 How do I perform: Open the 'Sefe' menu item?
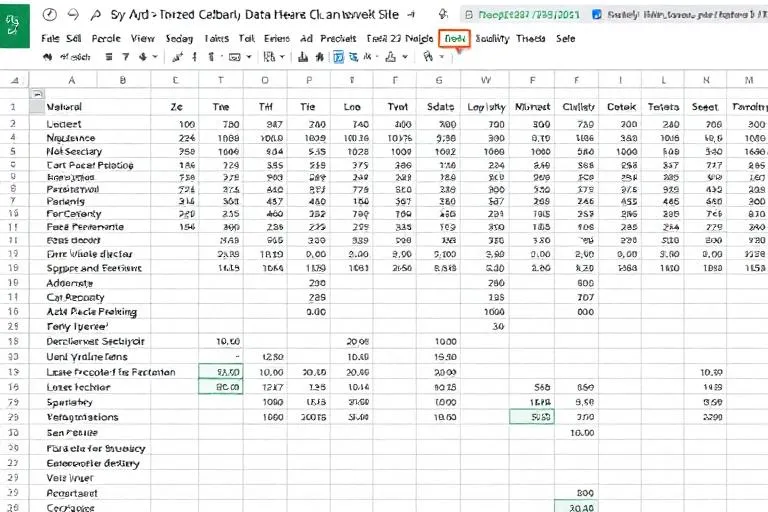tap(565, 38)
